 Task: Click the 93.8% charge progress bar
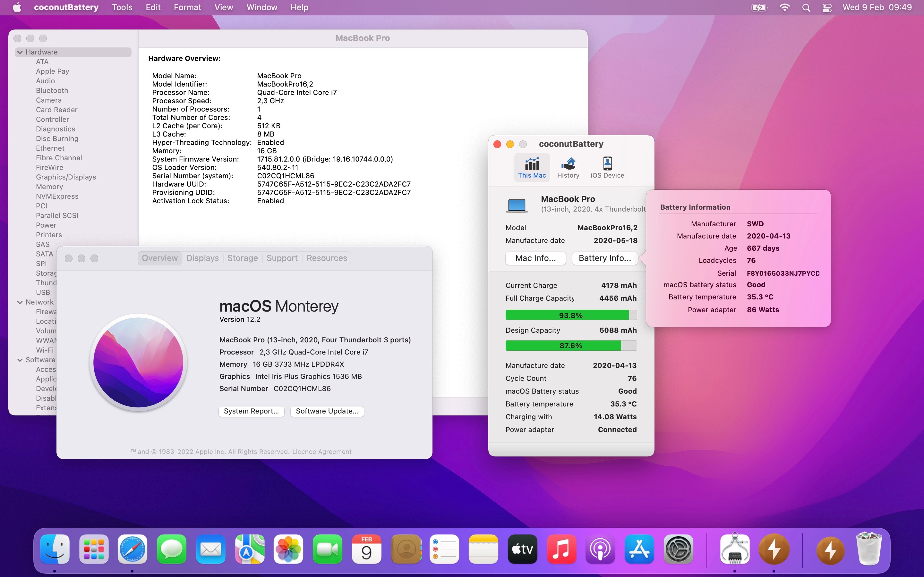point(570,315)
